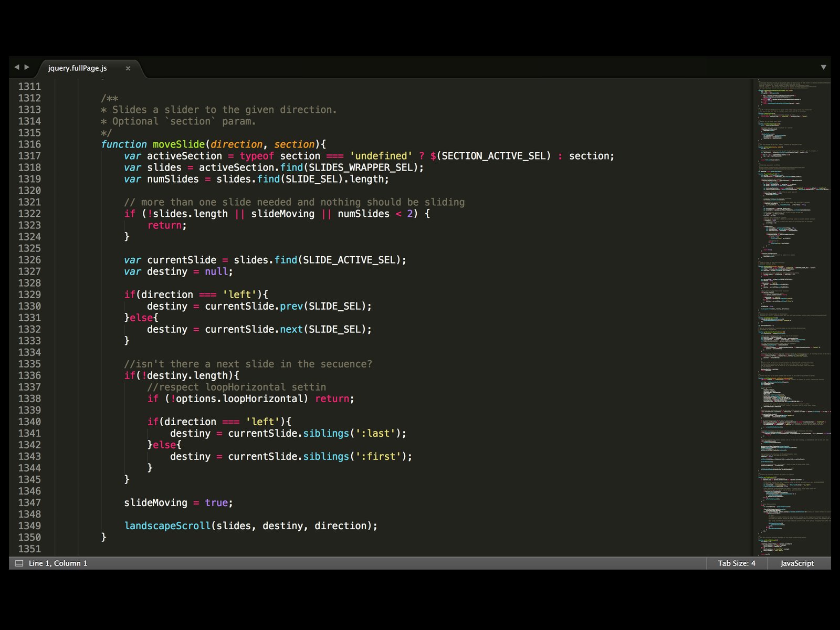The width and height of the screenshot is (840, 630).
Task: Click the return keyword on line 1323
Action: 164,225
